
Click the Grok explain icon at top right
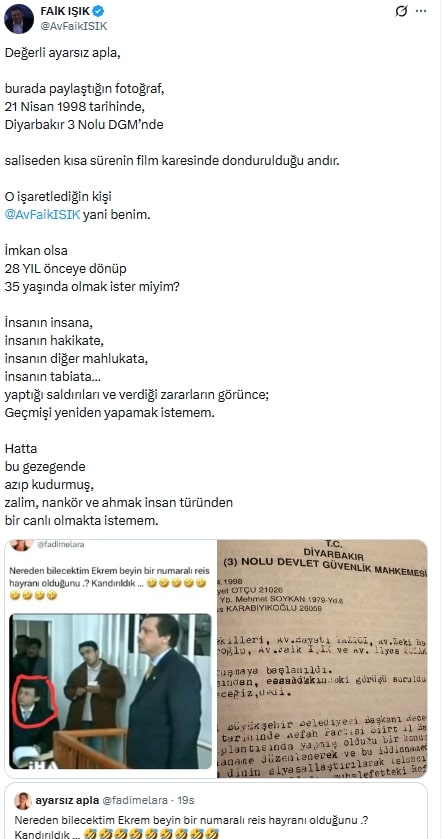tap(401, 11)
